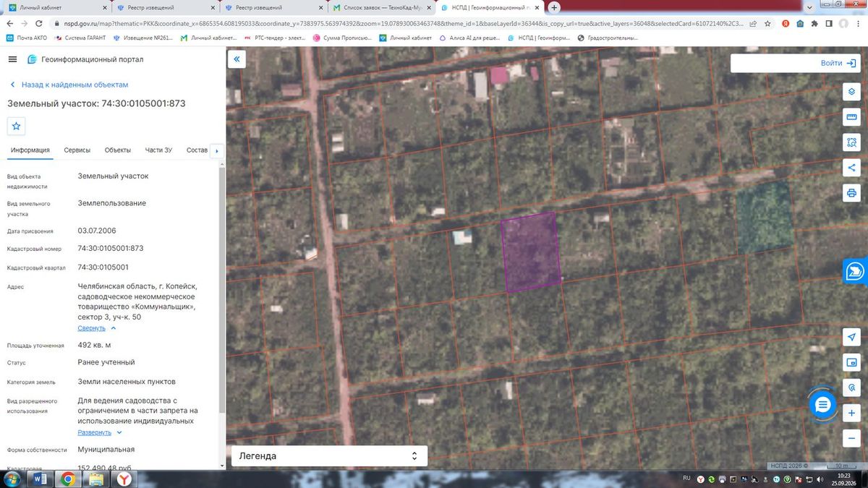Open the hamburger menu of Геоинформационный портал

[13, 59]
